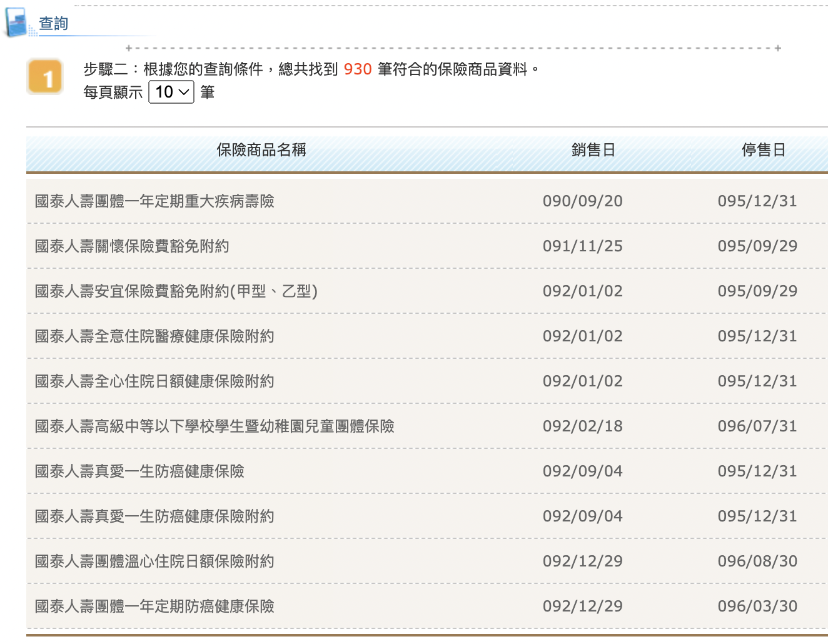828x644 pixels.
Task: Click stop date of 國泰人壽關懷保險費豁免附約 row
Action: pyautogui.click(x=757, y=246)
